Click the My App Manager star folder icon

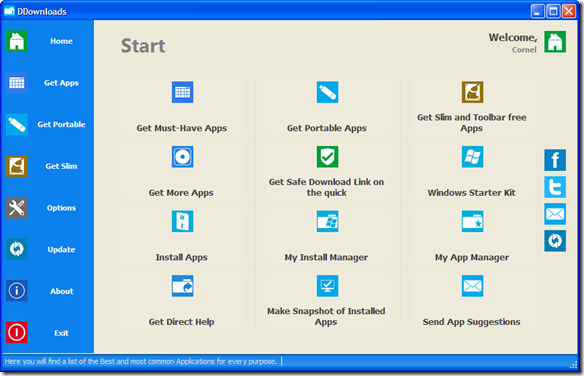(473, 222)
